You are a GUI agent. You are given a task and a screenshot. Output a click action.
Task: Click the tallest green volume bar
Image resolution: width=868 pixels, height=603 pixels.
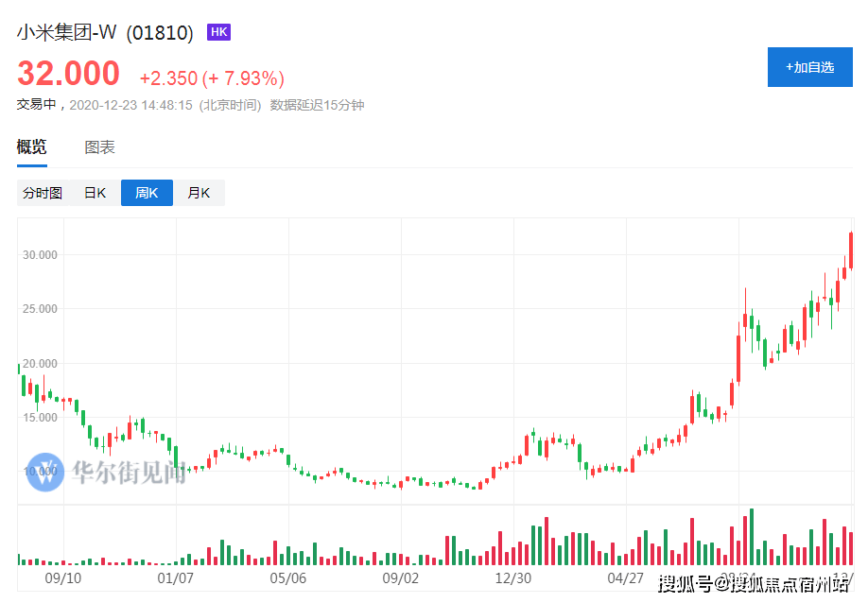[x=752, y=537]
